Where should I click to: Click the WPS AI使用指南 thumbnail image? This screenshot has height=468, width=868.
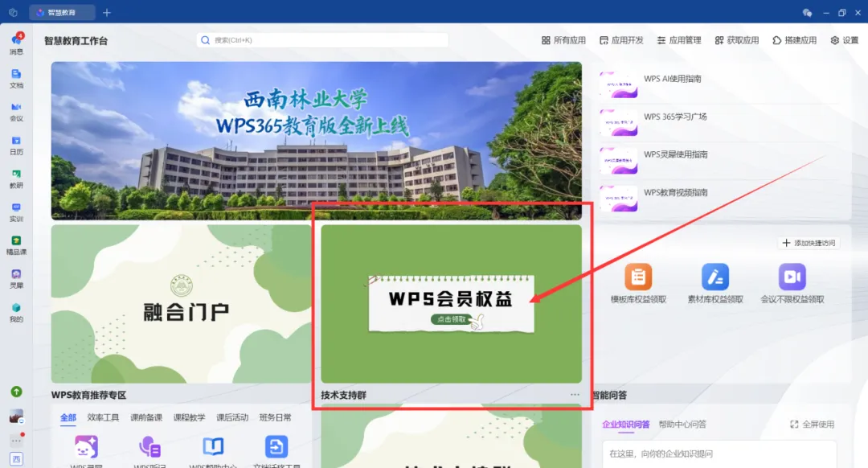(618, 84)
